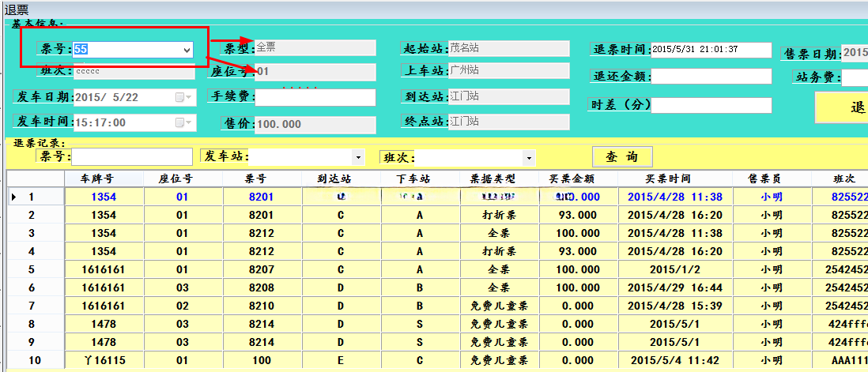Viewport: 868px width, 372px height.
Task: Click purchase time 2015/1/2 cell
Action: coord(675,270)
